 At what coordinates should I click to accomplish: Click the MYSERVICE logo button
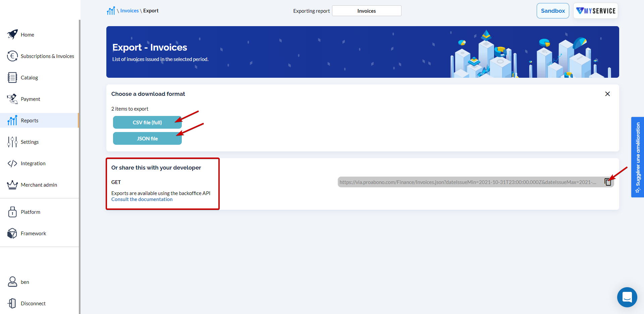596,11
